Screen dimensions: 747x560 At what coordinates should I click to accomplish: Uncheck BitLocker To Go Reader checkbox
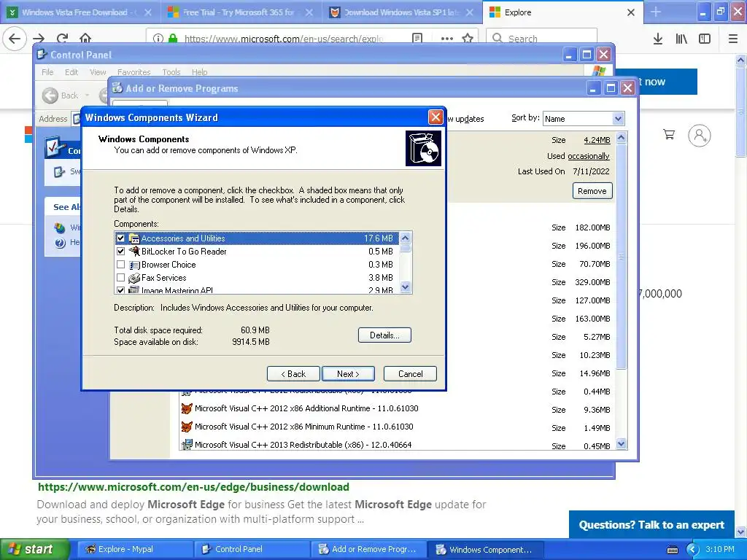(x=120, y=251)
